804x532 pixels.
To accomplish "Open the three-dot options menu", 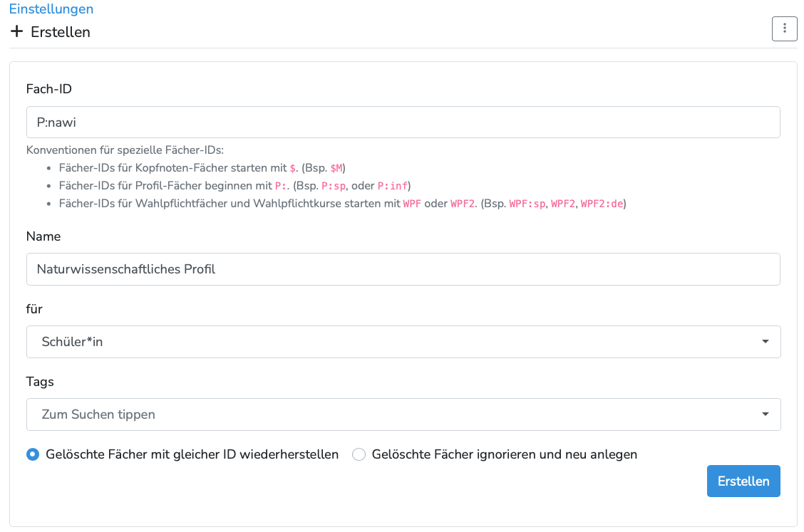I will (785, 28).
